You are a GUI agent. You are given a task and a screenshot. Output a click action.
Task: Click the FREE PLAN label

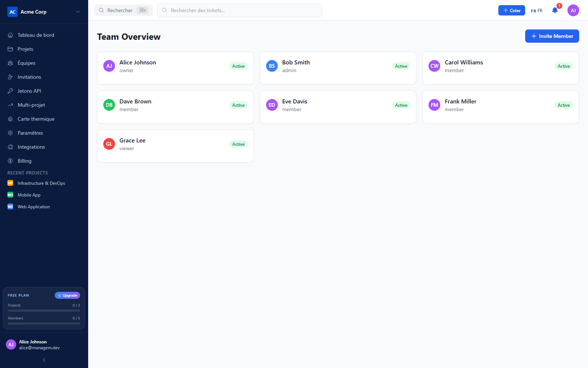pyautogui.click(x=18, y=296)
